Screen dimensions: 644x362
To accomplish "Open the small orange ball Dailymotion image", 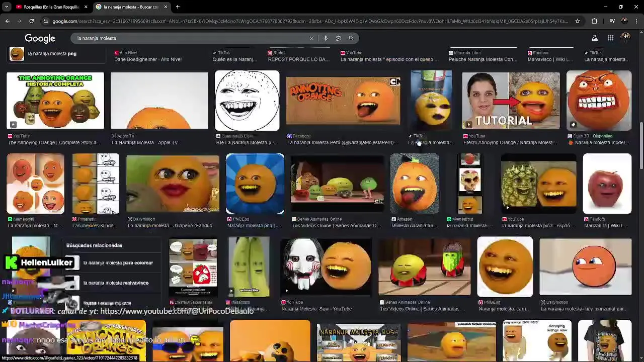I will point(585,267).
